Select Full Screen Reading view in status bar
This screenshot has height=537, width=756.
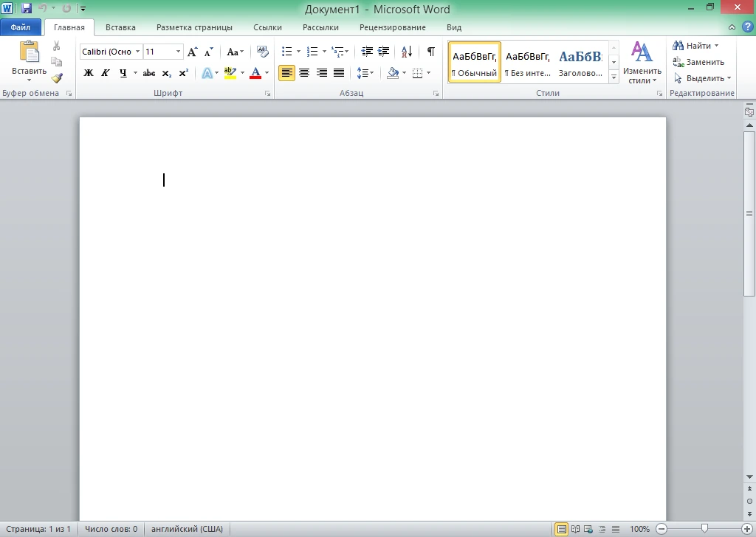click(x=575, y=529)
